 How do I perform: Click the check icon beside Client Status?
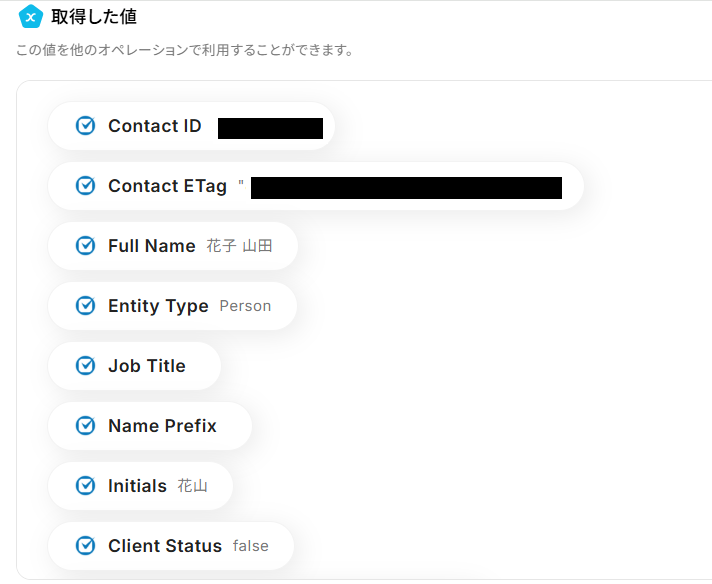pyautogui.click(x=86, y=546)
